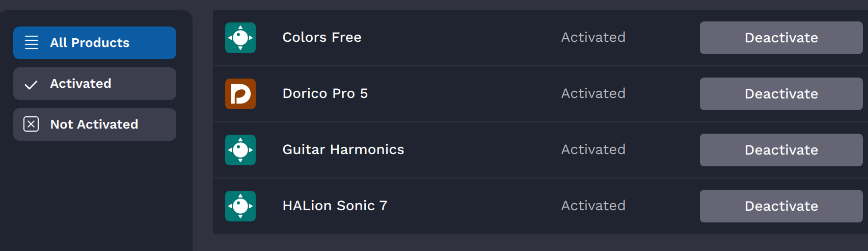Image resolution: width=868 pixels, height=251 pixels.
Task: Show the All Products list
Action: (90, 43)
